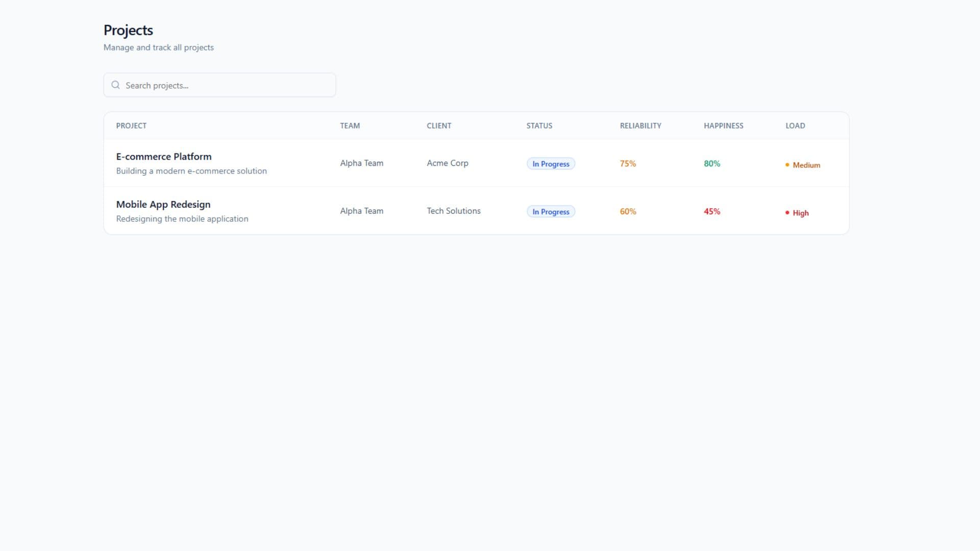Click the HAPPINESS column header
This screenshot has height=551, width=980.
[724, 126]
